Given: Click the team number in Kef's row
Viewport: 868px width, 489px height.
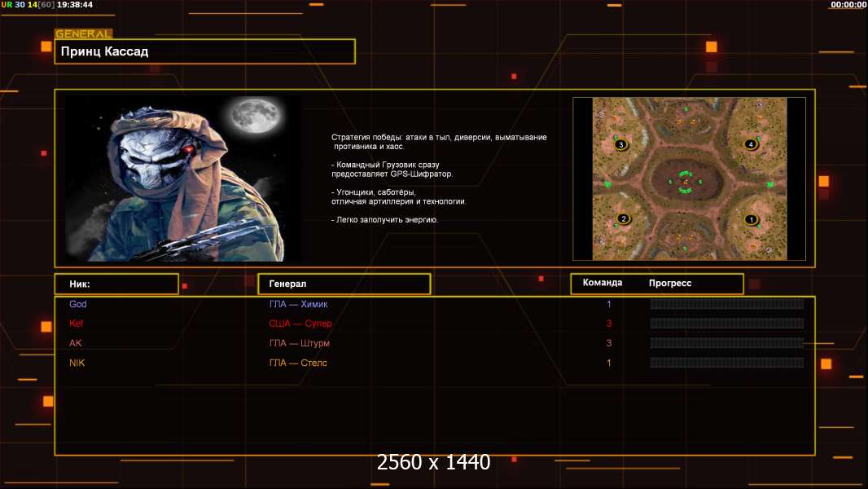Looking at the screenshot, I should click(x=609, y=324).
